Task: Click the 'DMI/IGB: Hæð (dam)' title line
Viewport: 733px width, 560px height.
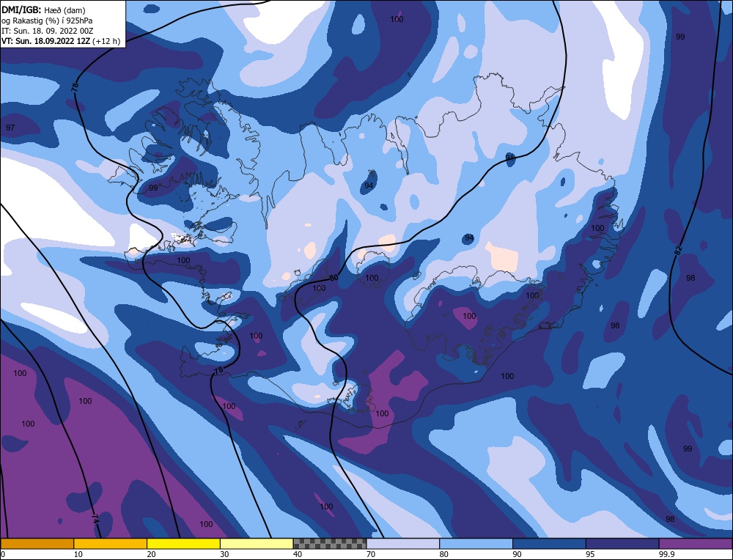Action: pyautogui.click(x=43, y=10)
